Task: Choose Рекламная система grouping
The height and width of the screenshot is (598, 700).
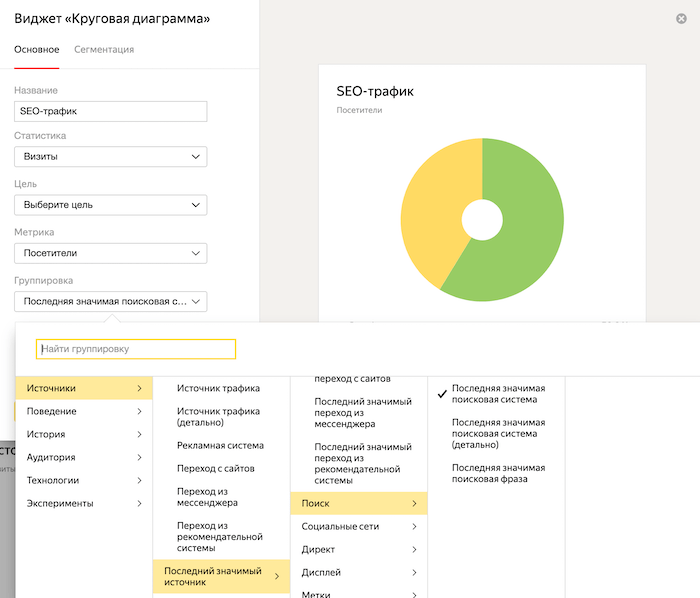Action: pyautogui.click(x=220, y=445)
